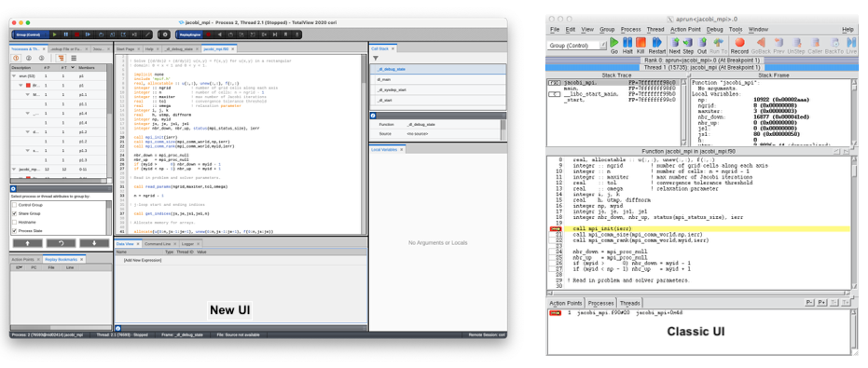Click the Prev icon in Classic UI
Screen dimensions: 868x368
pyautogui.click(x=778, y=42)
